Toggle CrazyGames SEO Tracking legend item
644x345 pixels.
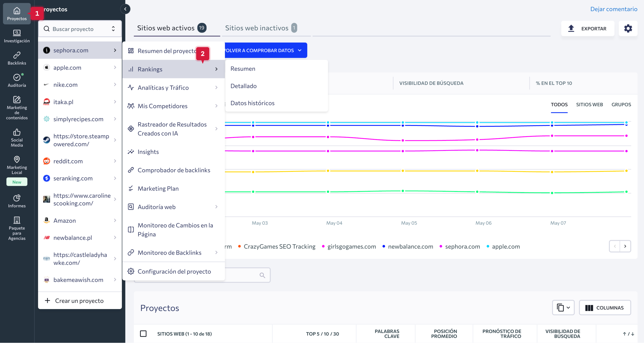(x=277, y=247)
